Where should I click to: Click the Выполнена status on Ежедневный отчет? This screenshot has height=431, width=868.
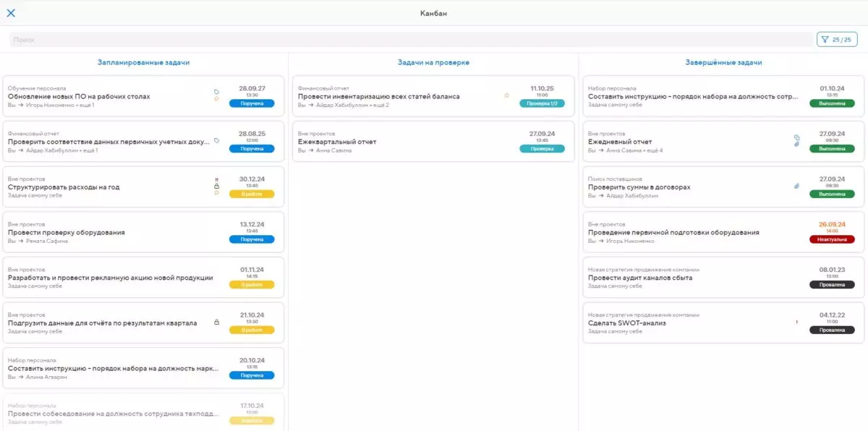832,149
